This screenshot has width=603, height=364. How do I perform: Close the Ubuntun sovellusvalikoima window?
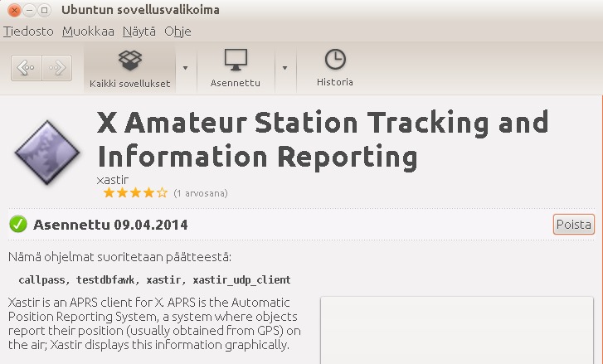(x=14, y=10)
